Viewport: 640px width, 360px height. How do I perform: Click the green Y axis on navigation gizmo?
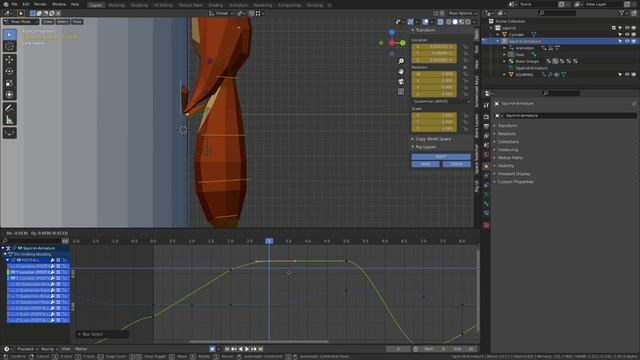(x=403, y=42)
